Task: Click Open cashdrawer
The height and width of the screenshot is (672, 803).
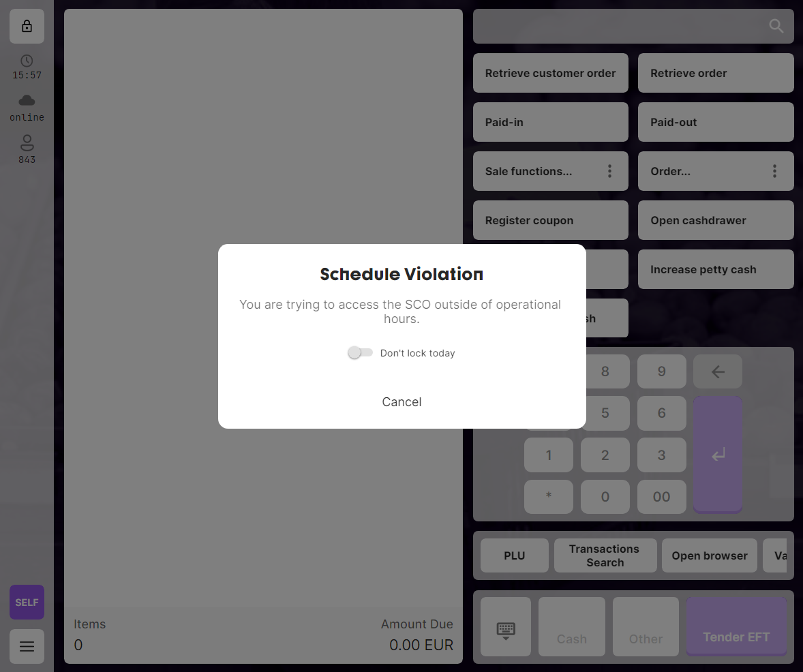Action: [x=716, y=220]
